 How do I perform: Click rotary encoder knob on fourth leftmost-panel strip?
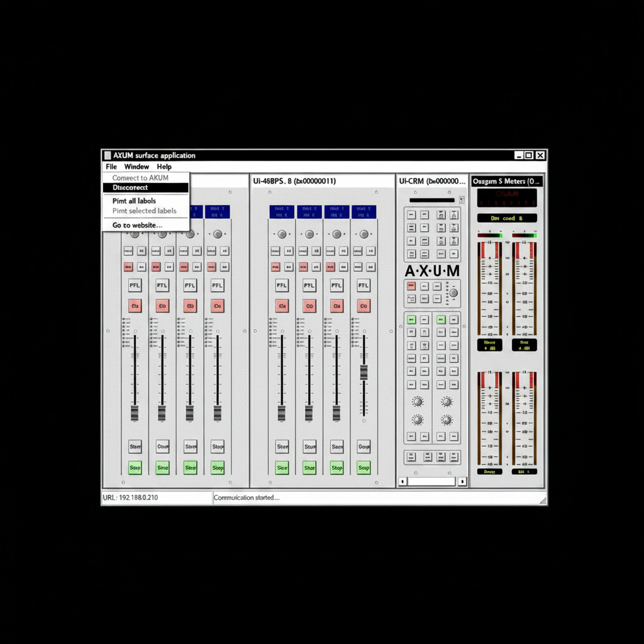tap(217, 234)
